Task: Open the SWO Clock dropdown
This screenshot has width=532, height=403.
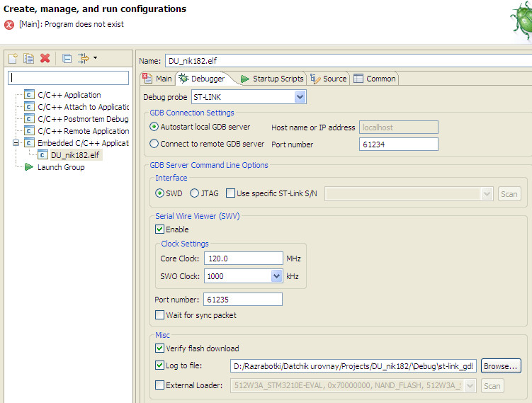Action: (x=276, y=276)
